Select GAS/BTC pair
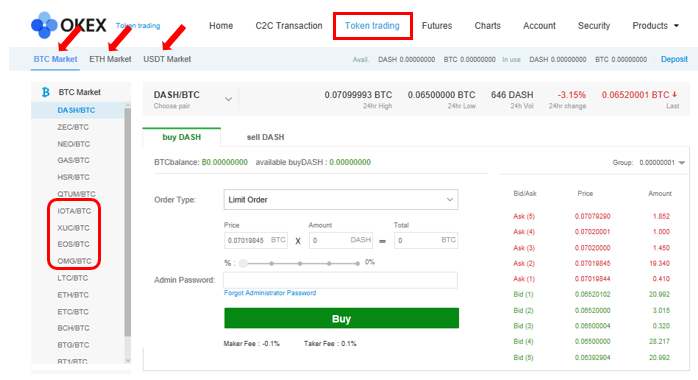The width and height of the screenshot is (698, 380). (73, 160)
